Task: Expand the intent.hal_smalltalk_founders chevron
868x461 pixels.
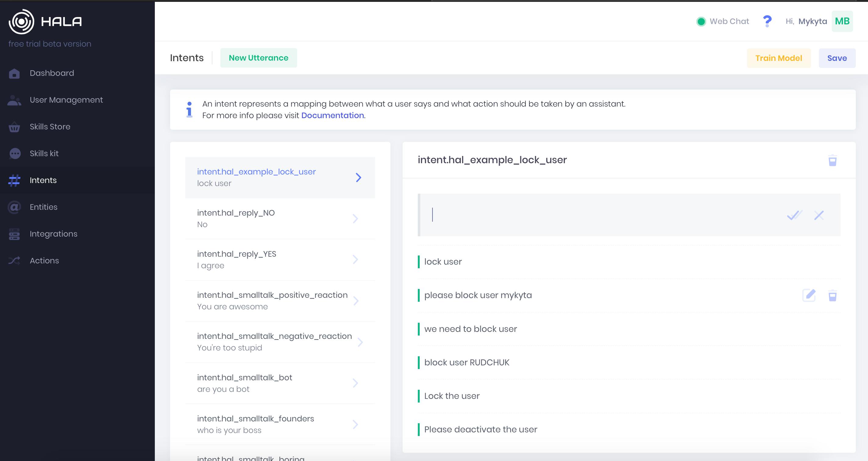Action: [355, 424]
